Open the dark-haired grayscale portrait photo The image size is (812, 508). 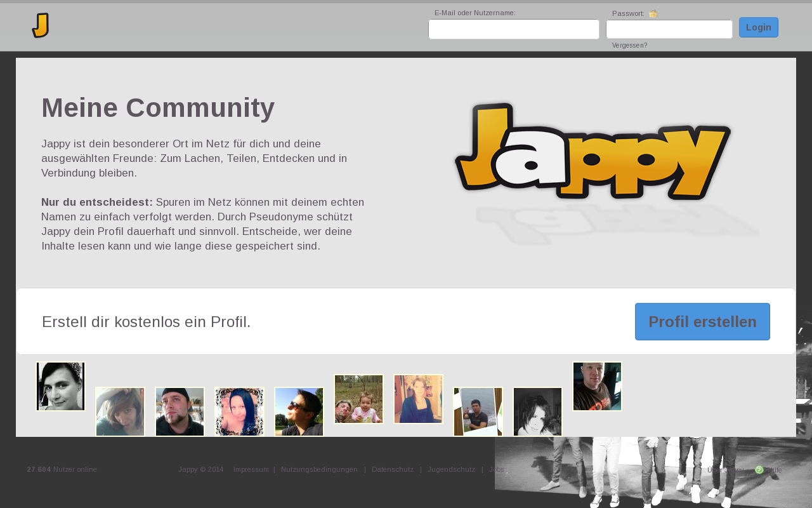(x=537, y=412)
